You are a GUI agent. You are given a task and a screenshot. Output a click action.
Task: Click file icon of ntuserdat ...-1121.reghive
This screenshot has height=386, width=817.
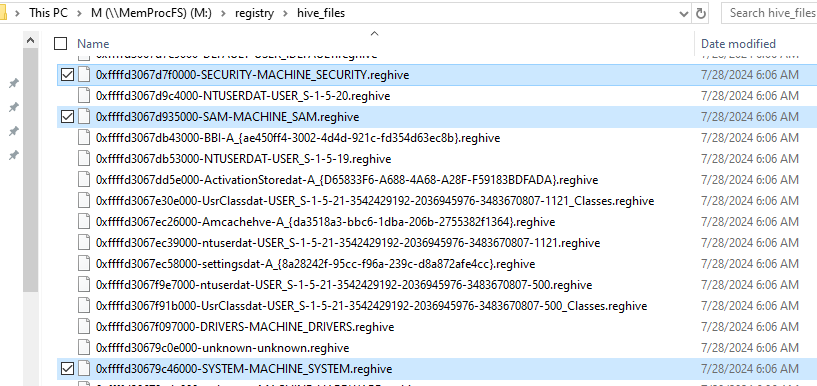click(x=84, y=243)
